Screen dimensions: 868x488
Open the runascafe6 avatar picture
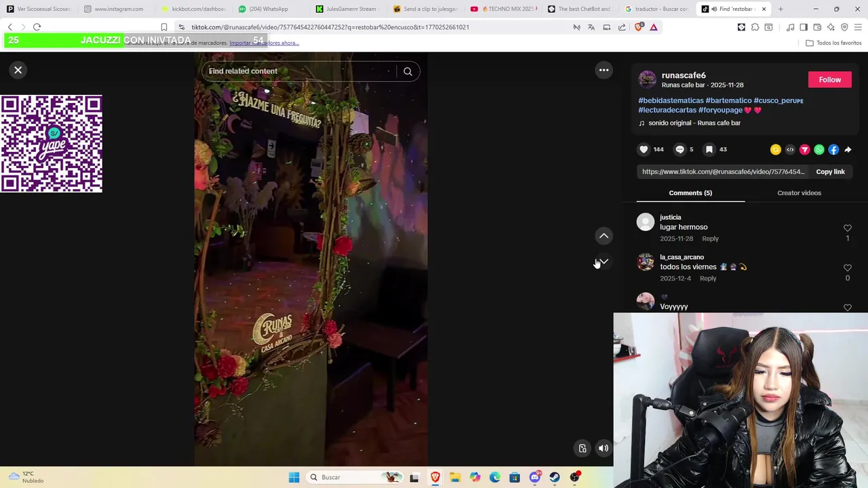point(647,79)
